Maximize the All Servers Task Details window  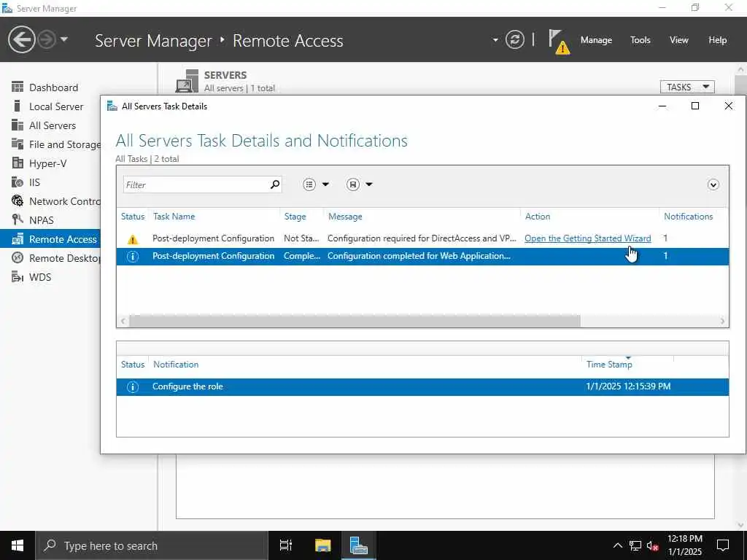pos(695,106)
